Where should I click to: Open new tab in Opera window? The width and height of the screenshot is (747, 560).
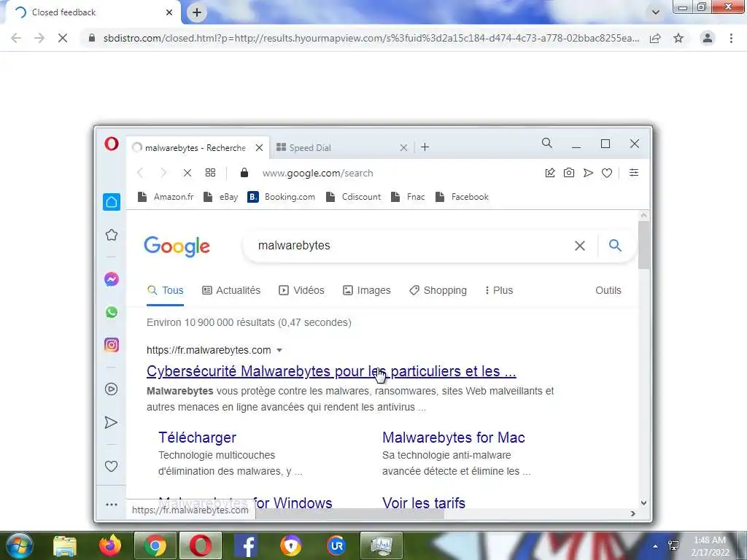[x=425, y=147]
